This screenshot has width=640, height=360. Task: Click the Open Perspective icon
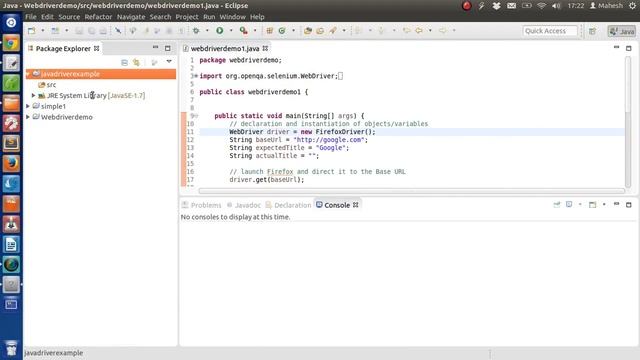pyautogui.click(x=593, y=31)
